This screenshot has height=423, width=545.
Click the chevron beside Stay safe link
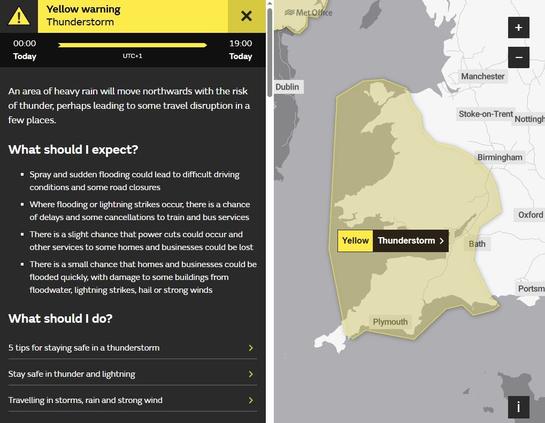(251, 374)
